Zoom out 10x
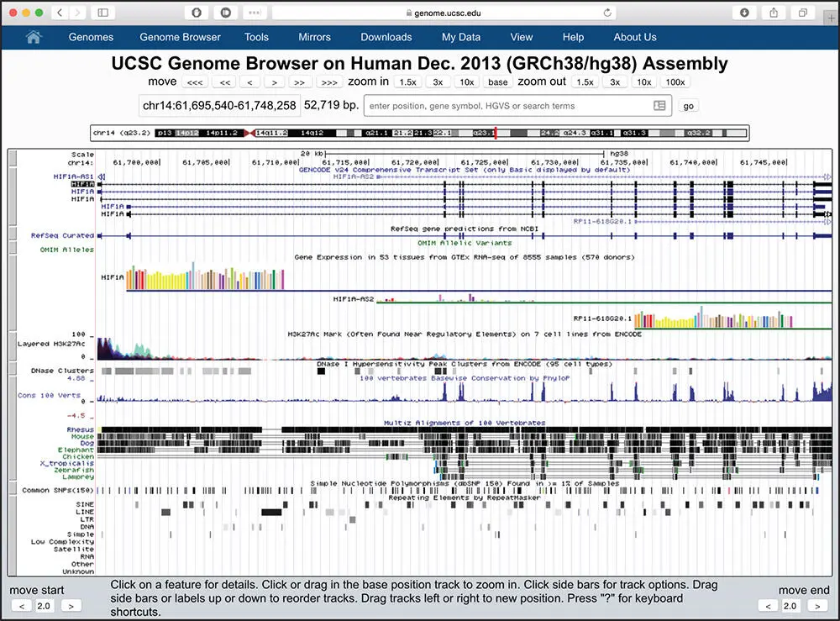The image size is (840, 621). pyautogui.click(x=644, y=82)
